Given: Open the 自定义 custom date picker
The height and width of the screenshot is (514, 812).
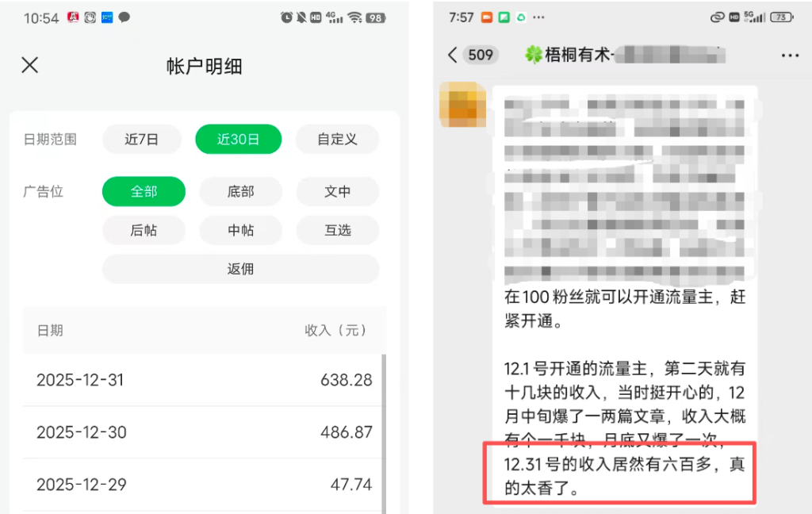Looking at the screenshot, I should [337, 139].
